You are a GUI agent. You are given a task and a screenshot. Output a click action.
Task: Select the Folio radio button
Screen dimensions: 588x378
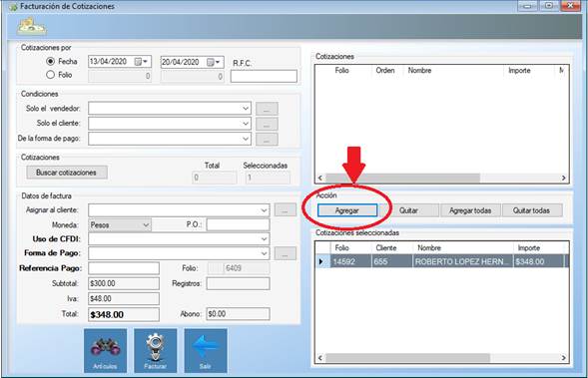coord(50,75)
